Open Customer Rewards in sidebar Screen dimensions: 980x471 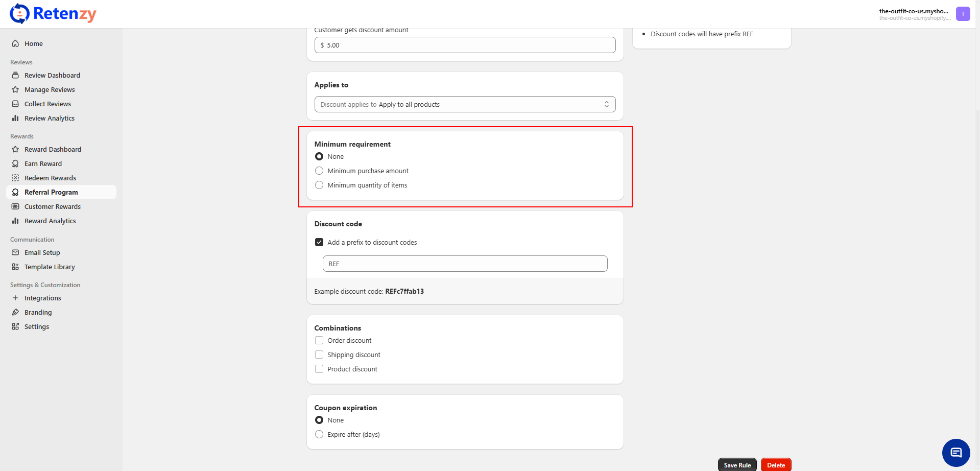pyautogui.click(x=53, y=206)
